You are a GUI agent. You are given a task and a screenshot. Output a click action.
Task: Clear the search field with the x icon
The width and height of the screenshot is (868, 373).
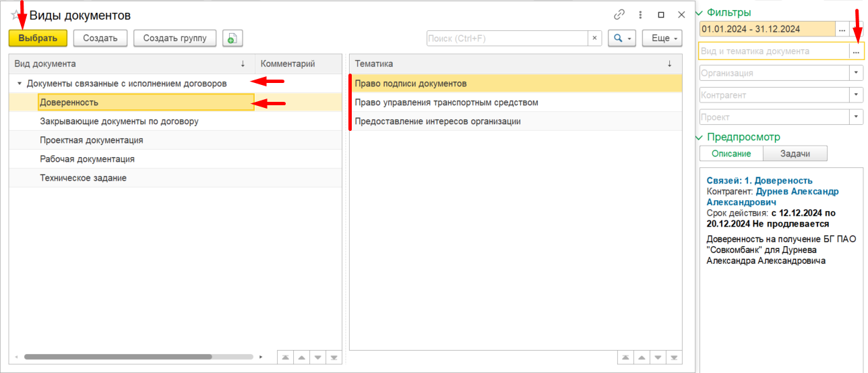[594, 38]
